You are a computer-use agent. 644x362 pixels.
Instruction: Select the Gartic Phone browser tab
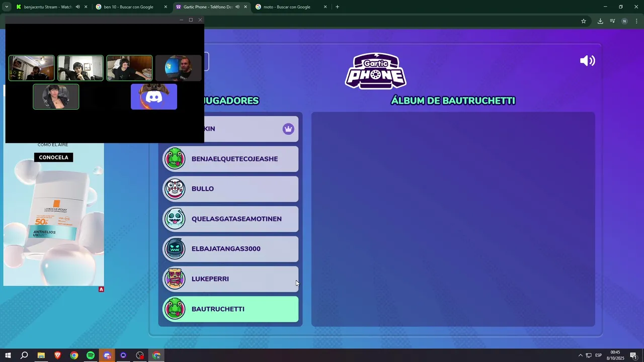207,7
